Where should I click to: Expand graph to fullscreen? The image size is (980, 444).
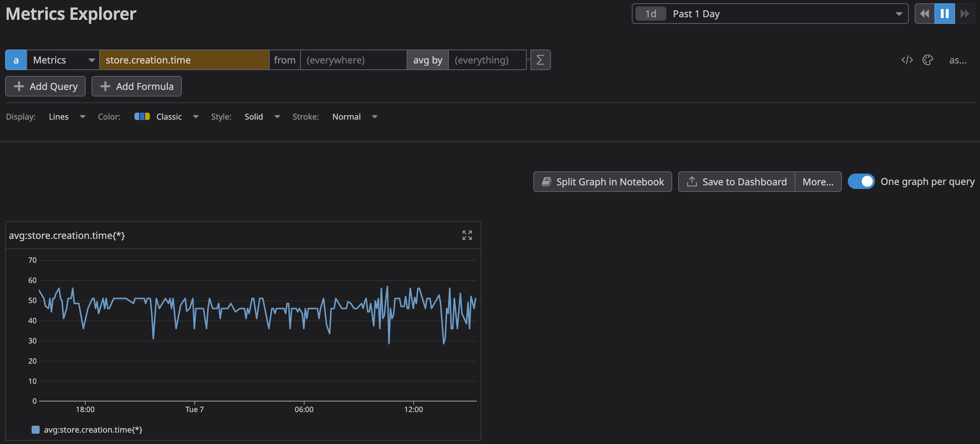(467, 235)
